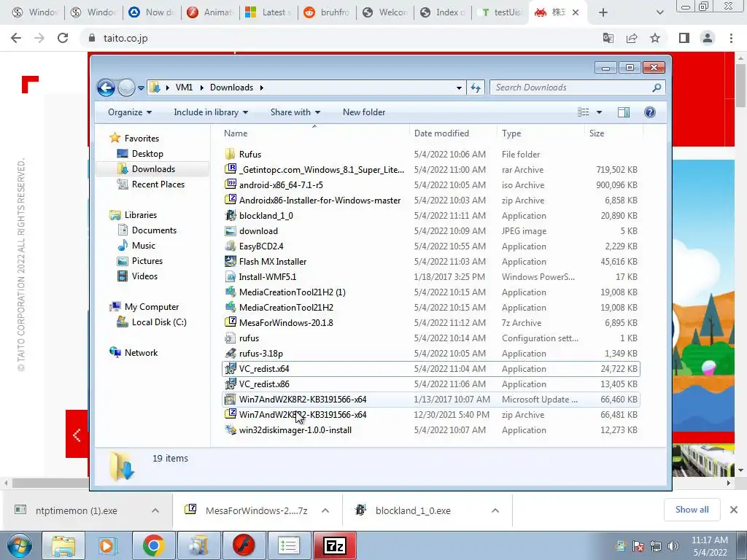Open the Include in library menu
Screen dimensions: 747x560
coord(211,112)
